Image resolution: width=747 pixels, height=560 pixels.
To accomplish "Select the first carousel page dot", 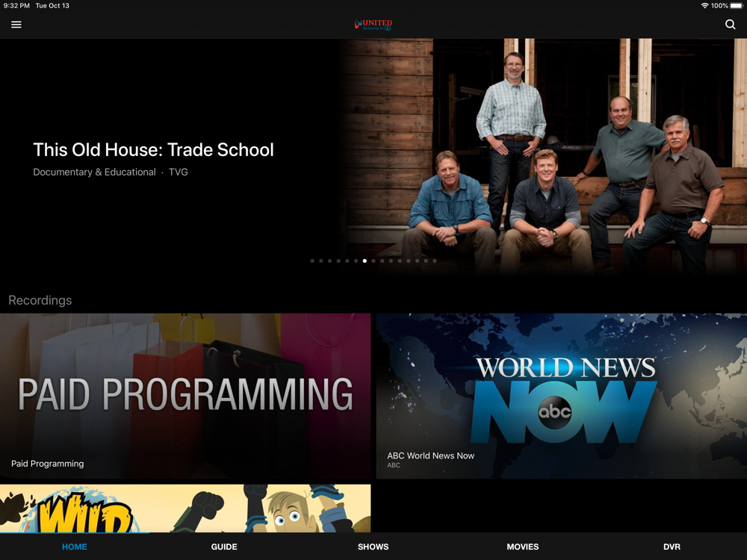I will (x=312, y=261).
